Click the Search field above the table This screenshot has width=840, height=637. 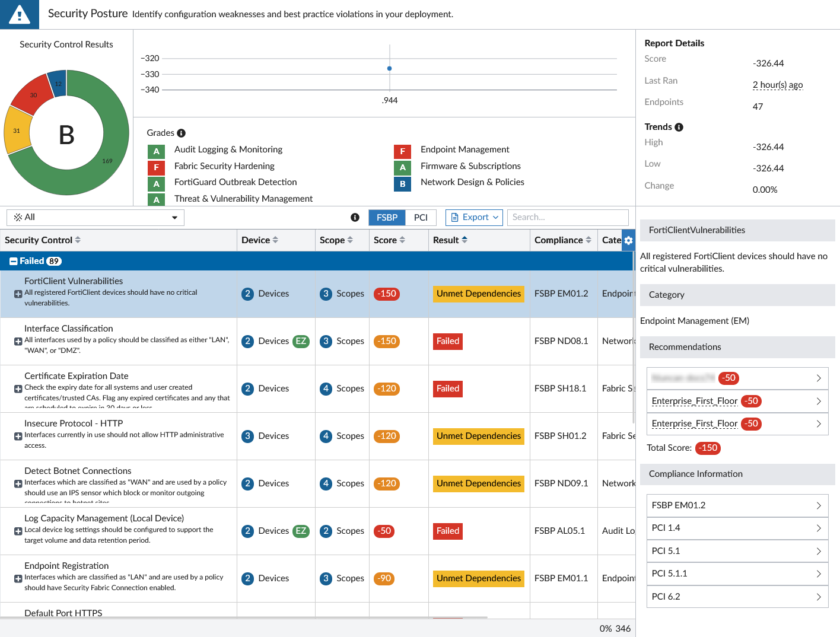pos(567,217)
